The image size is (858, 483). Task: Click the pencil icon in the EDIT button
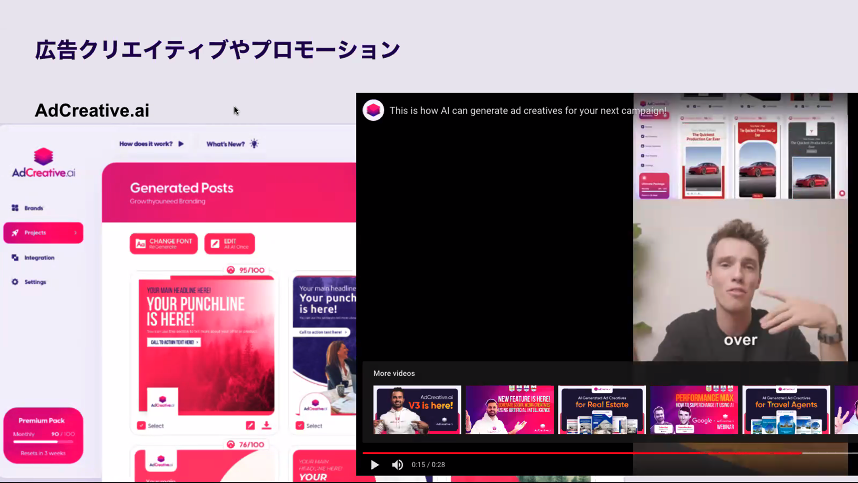point(215,243)
